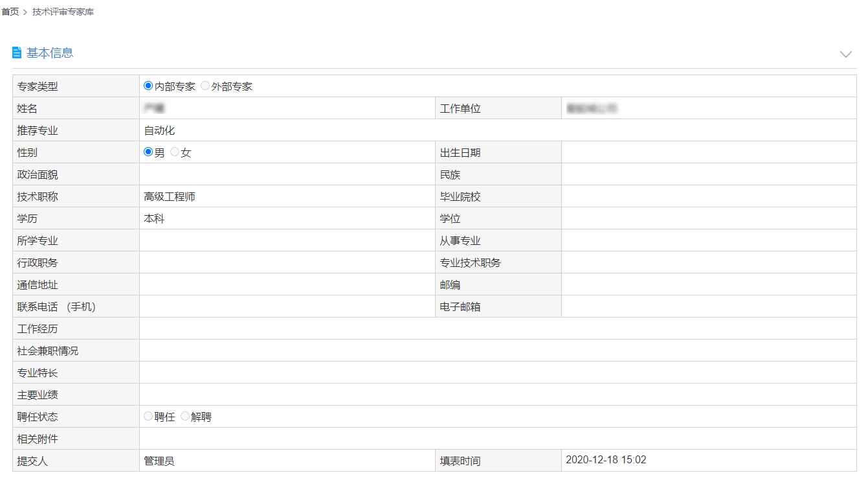The width and height of the screenshot is (868, 484).
Task: Click the 姓名 row label
Action: coord(27,108)
